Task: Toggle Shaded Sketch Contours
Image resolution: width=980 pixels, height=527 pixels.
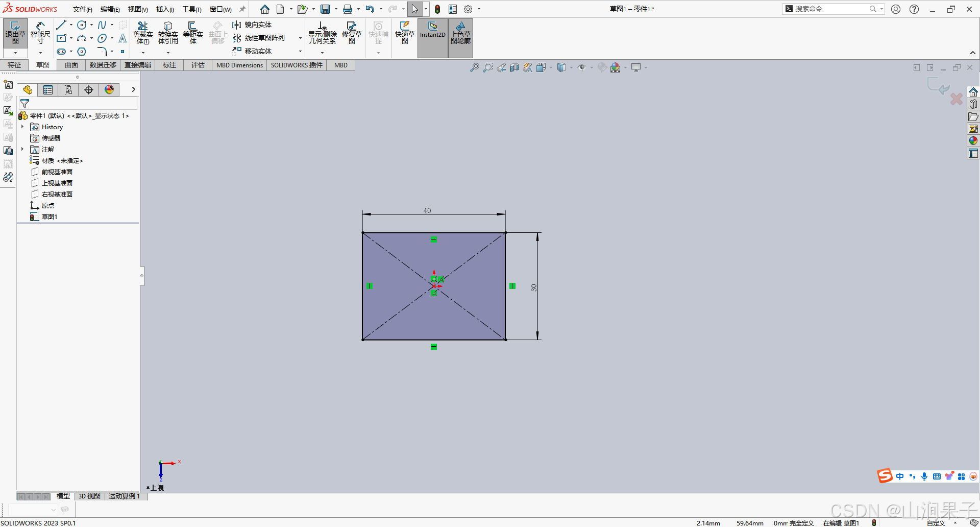Action: pos(460,34)
